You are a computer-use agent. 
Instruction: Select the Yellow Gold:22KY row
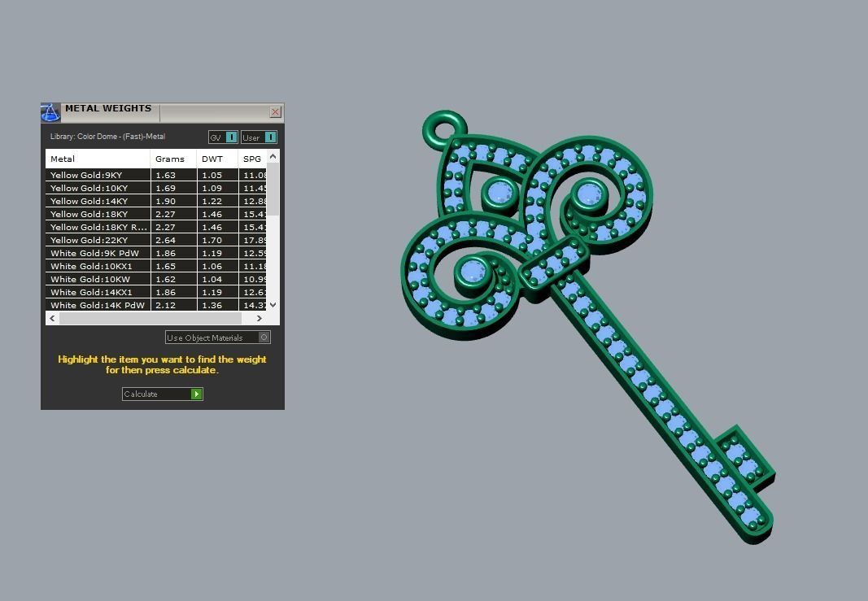[x=155, y=240]
